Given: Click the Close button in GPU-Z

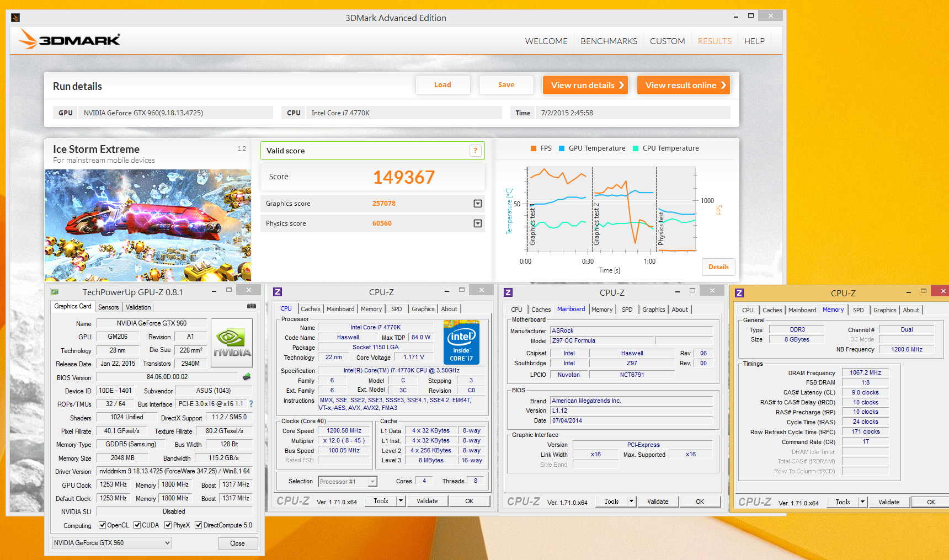Looking at the screenshot, I should pos(237,543).
